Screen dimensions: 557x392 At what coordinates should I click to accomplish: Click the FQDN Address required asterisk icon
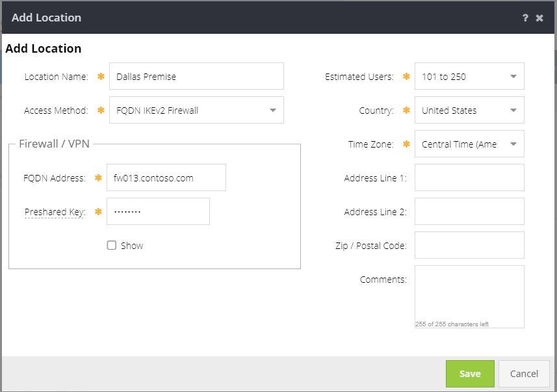click(98, 178)
